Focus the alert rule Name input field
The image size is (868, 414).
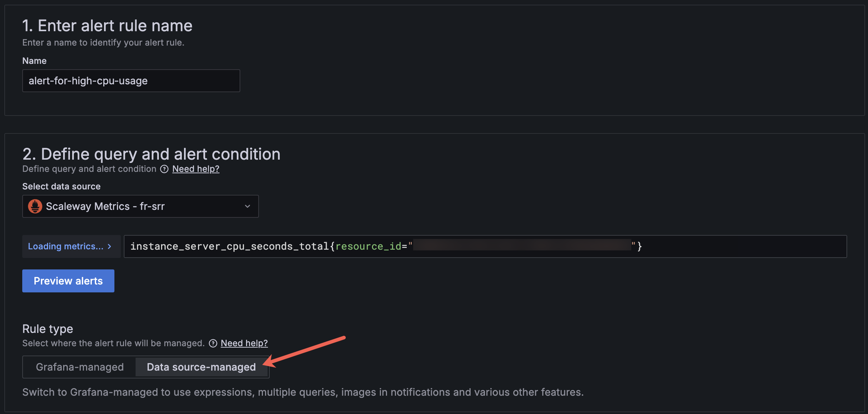[131, 81]
